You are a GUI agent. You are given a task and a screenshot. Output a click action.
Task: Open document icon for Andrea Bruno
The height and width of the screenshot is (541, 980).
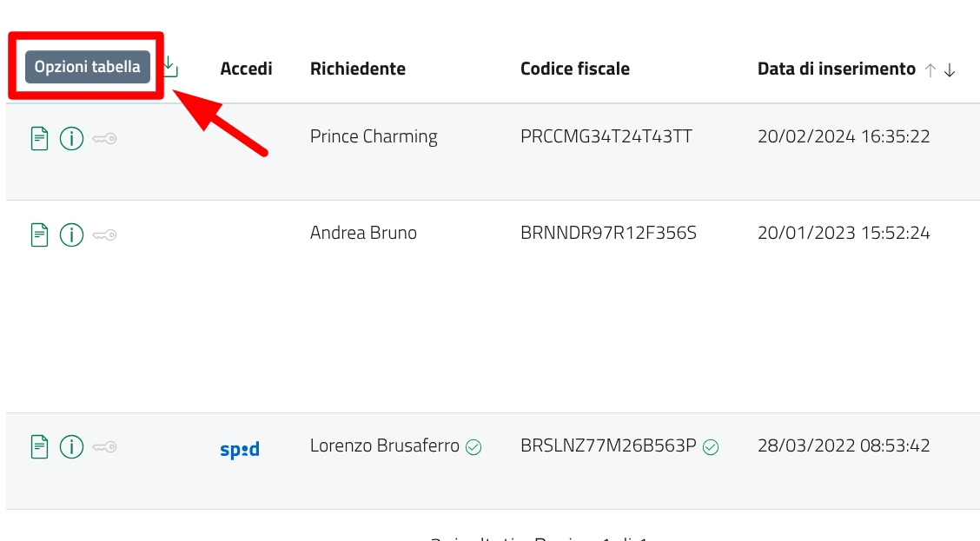point(39,234)
